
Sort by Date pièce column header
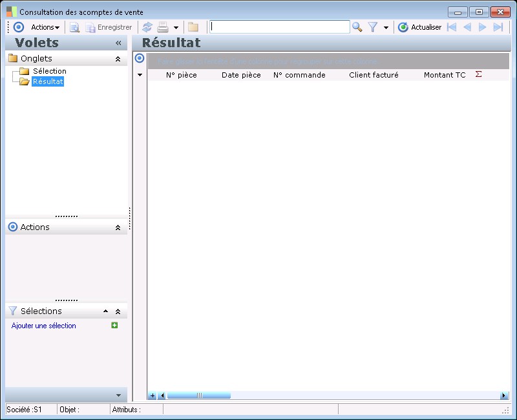[x=241, y=75]
